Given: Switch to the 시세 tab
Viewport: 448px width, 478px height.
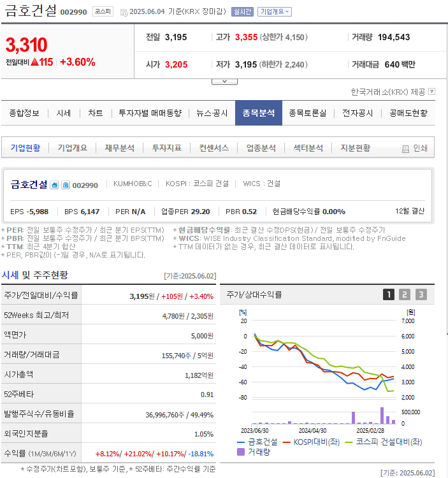Looking at the screenshot, I should 63,113.
